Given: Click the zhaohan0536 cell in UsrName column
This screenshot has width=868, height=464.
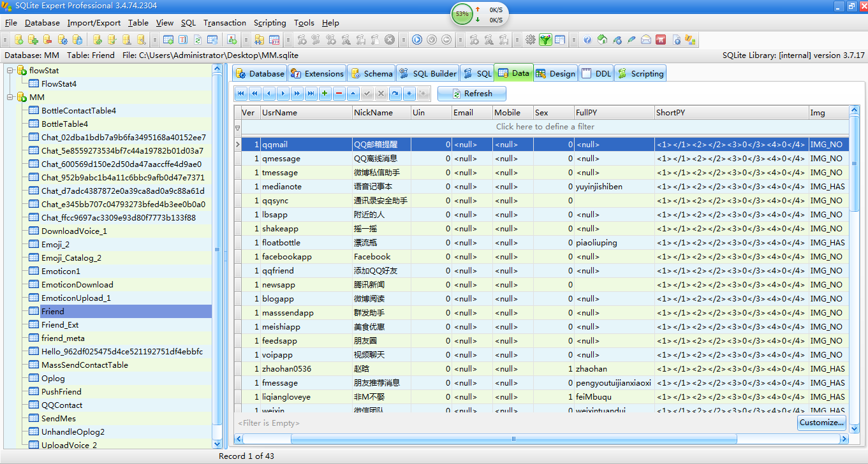Looking at the screenshot, I should coord(306,369).
